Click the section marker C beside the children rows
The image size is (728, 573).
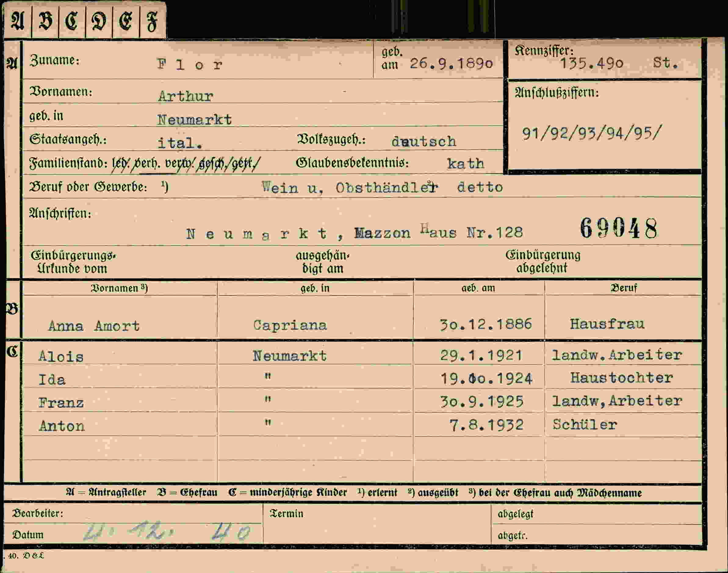click(13, 351)
